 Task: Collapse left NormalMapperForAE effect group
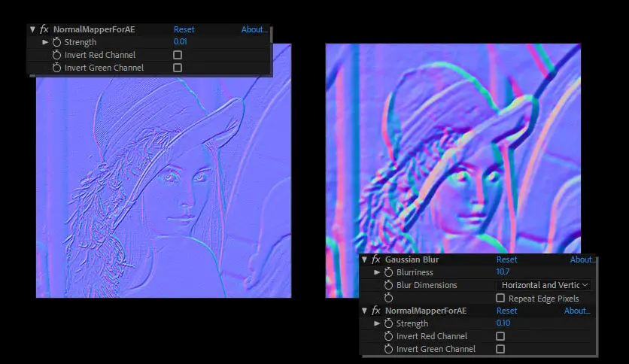pyautogui.click(x=32, y=29)
